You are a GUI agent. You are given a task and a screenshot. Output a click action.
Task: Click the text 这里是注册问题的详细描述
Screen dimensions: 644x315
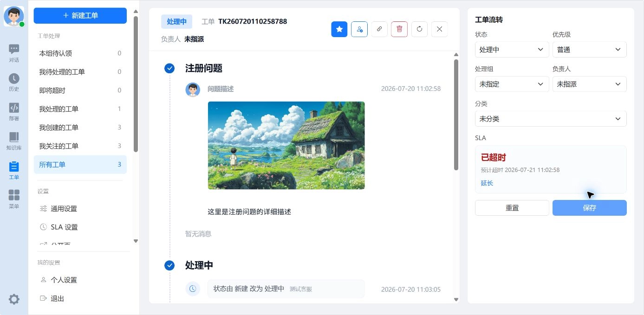(249, 212)
